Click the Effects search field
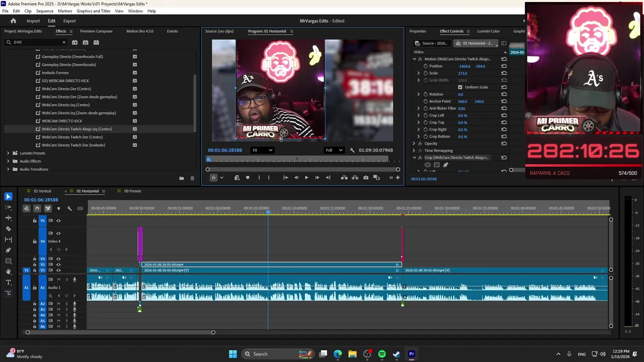 [35, 42]
